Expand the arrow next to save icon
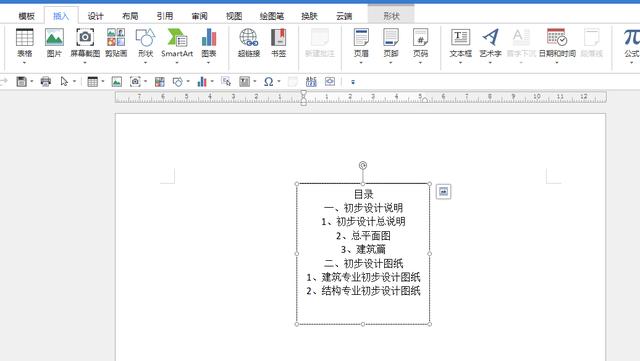 tap(32, 82)
